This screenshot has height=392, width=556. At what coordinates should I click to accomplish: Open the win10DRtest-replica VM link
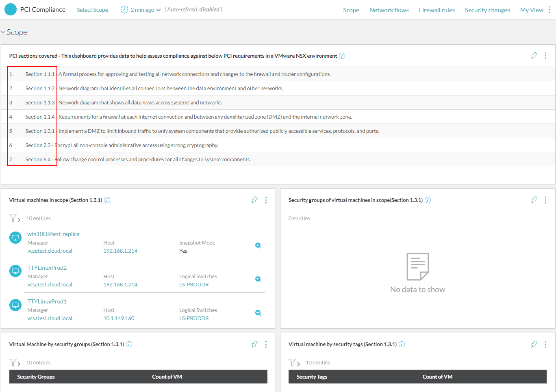coord(53,234)
